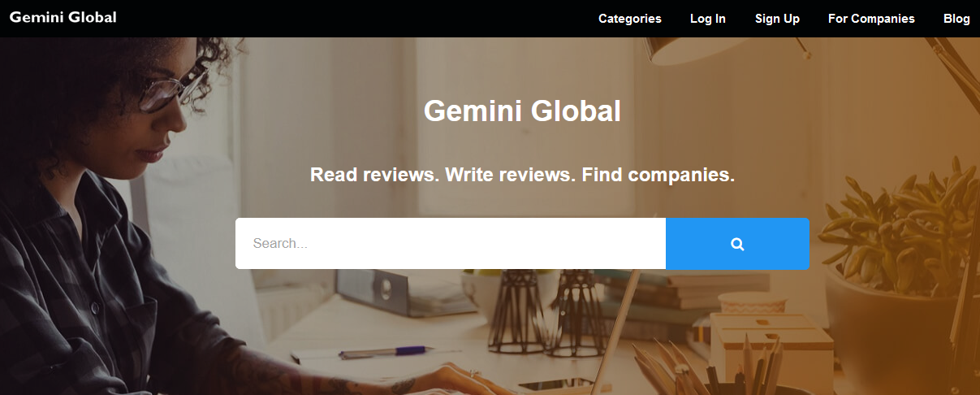Viewport: 980px width, 395px height.
Task: Click the blue pen lying on desk
Action: tap(386, 352)
